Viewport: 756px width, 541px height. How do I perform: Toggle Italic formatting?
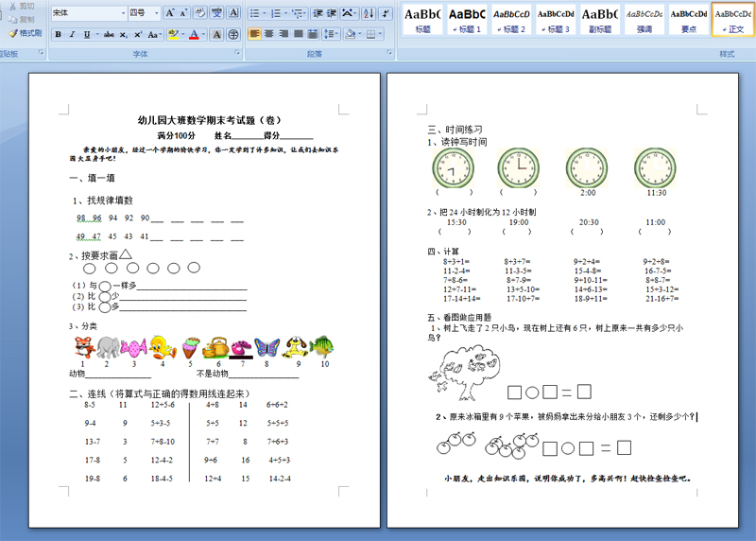[73, 34]
